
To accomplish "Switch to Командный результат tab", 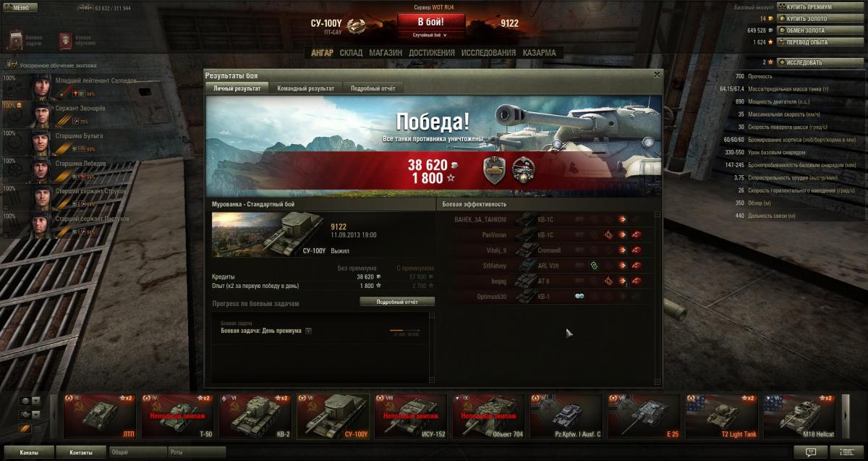I will pos(305,88).
